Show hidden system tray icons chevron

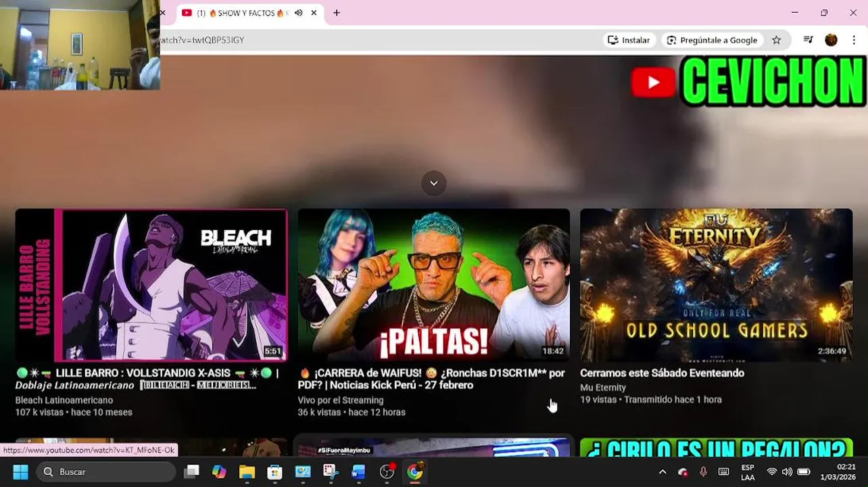coord(662,472)
